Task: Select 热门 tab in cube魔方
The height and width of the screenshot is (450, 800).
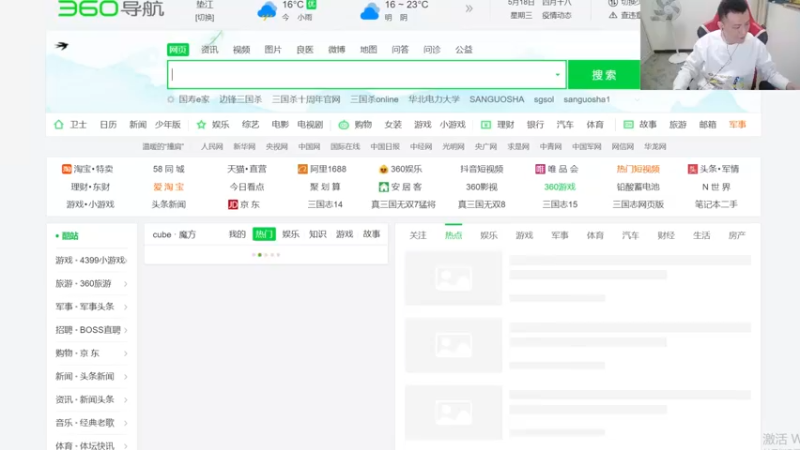Action: click(x=264, y=234)
